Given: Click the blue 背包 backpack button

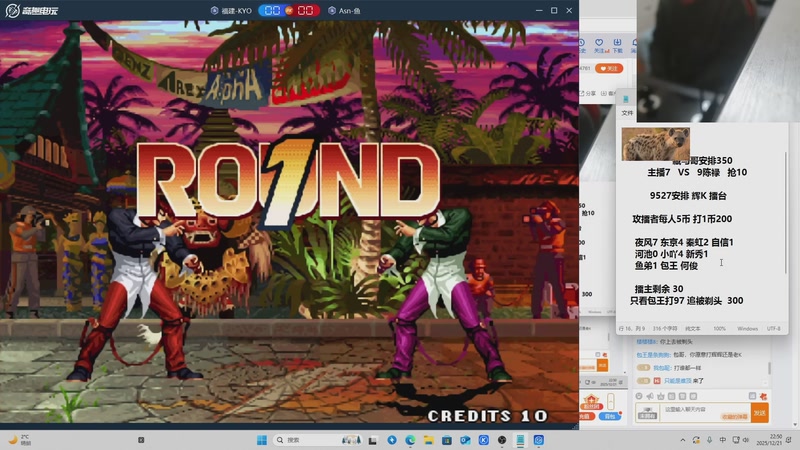Looking at the screenshot, I should pyautogui.click(x=610, y=416).
